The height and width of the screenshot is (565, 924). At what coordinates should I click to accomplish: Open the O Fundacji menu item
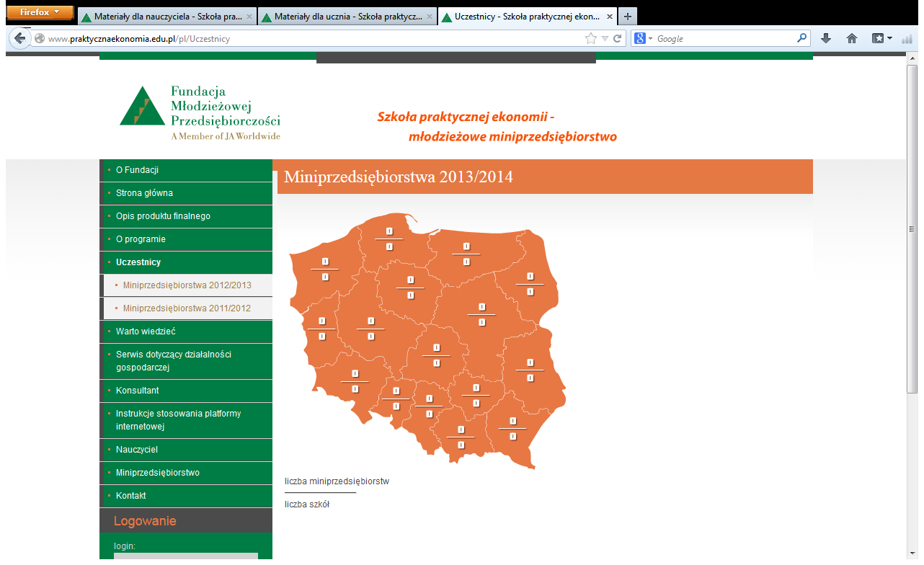(x=186, y=170)
